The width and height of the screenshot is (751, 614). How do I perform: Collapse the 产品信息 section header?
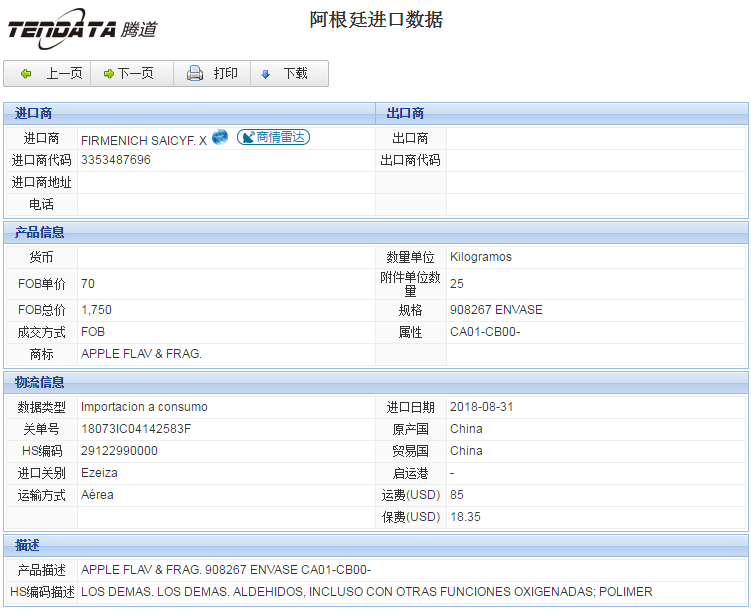(x=39, y=232)
